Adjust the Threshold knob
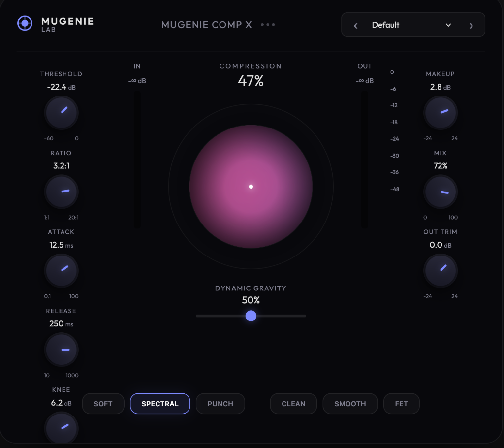504x448 pixels. click(x=61, y=113)
